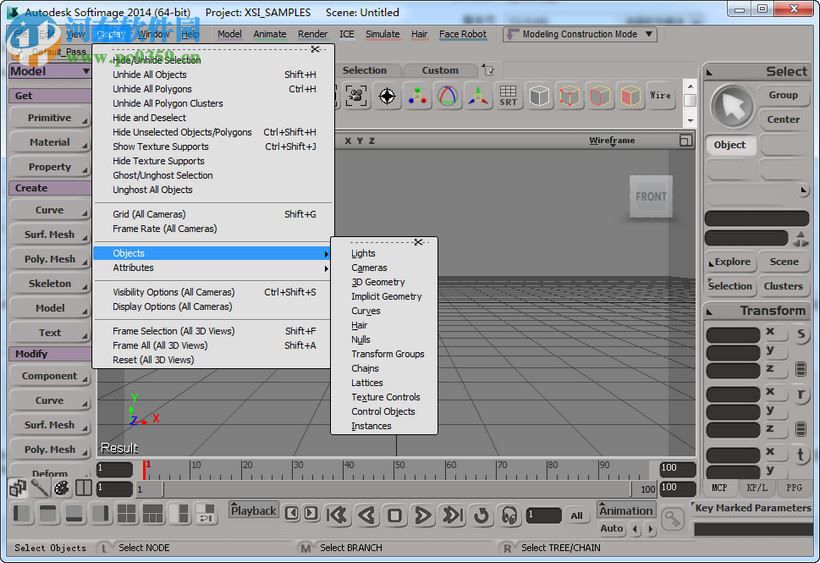Viewport: 820px width, 563px height.
Task: Open the Primitive menu button
Action: [50, 118]
